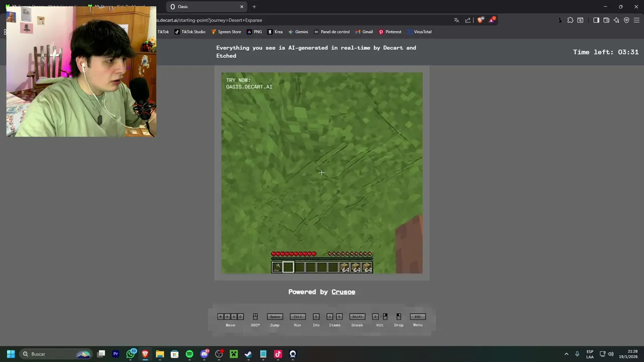Open the Windows Start menu
This screenshot has height=362, width=644.
(11, 354)
